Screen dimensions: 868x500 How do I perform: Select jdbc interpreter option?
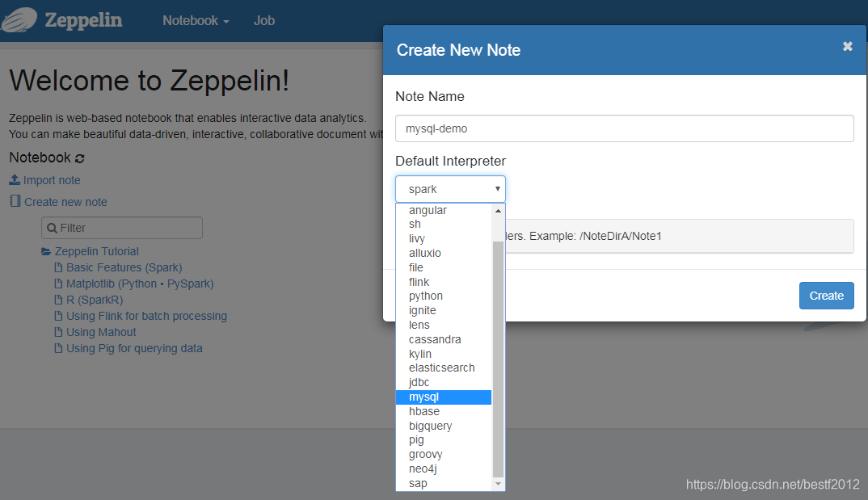click(444, 382)
